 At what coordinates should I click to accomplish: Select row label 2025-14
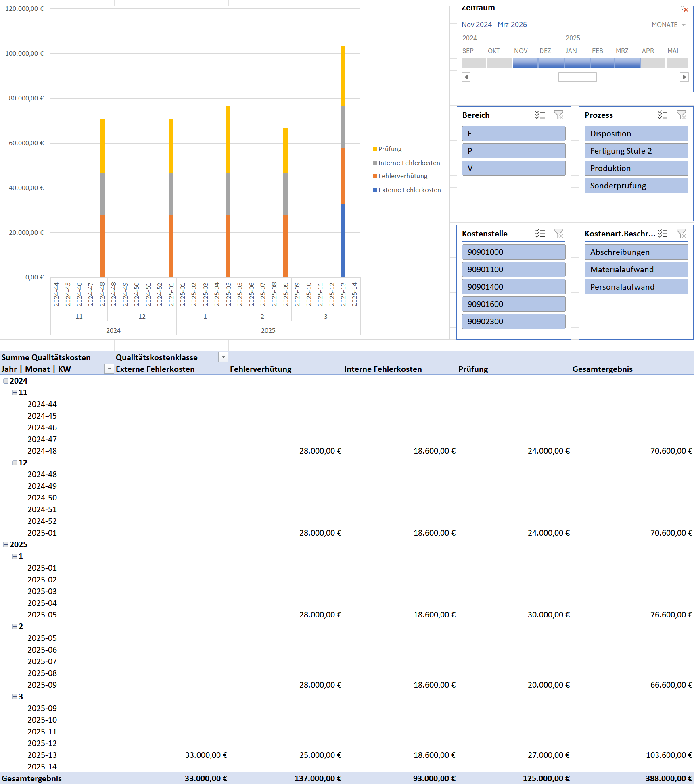[42, 767]
